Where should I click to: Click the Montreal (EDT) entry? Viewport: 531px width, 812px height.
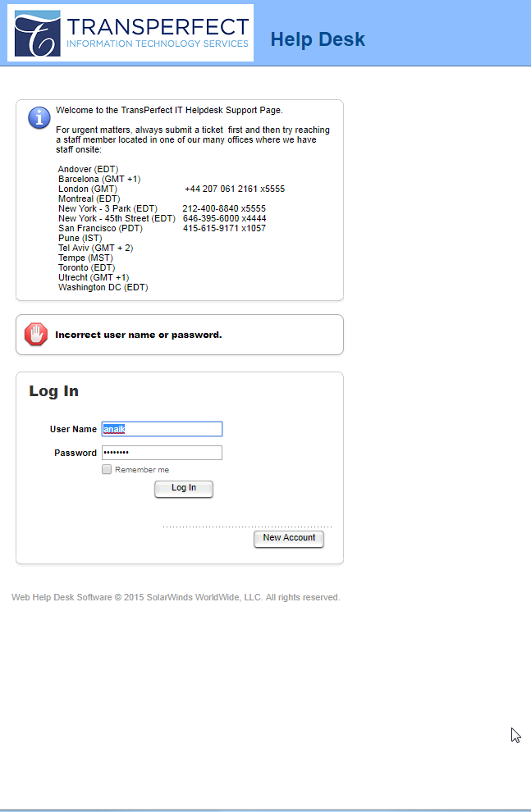pyautogui.click(x=89, y=198)
